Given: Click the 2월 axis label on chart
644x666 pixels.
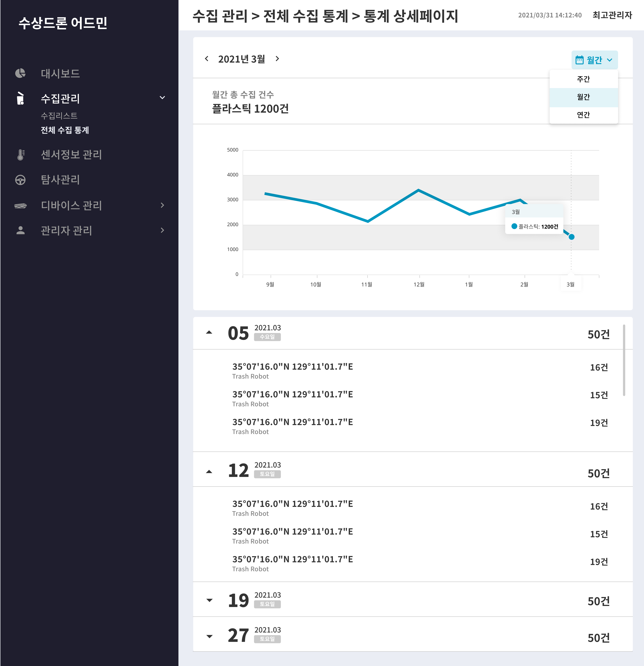Looking at the screenshot, I should (524, 284).
